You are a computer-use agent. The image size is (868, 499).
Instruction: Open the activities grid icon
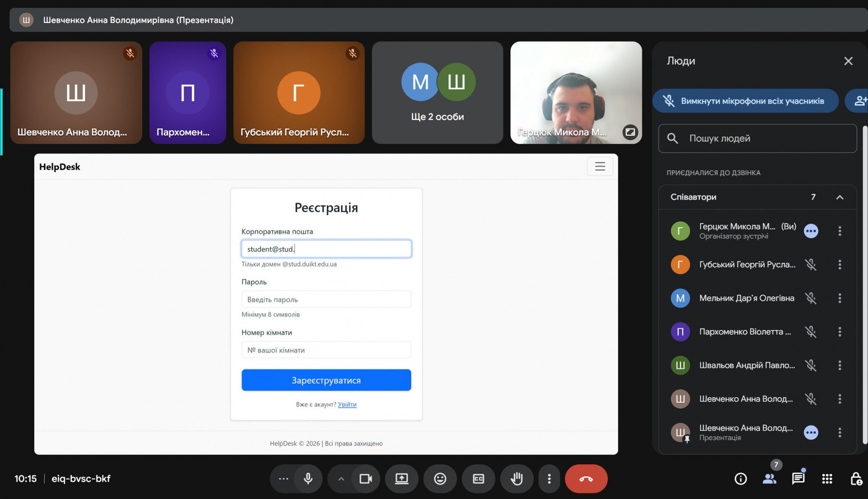827,479
